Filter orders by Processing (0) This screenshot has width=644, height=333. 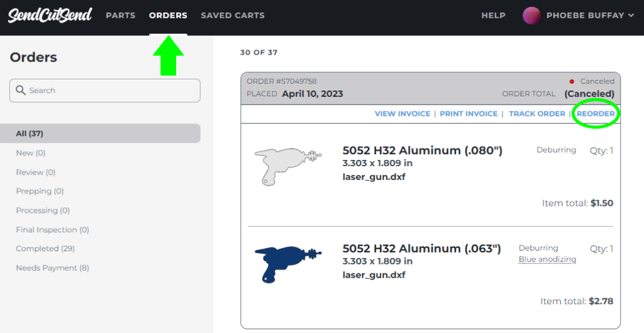click(43, 210)
